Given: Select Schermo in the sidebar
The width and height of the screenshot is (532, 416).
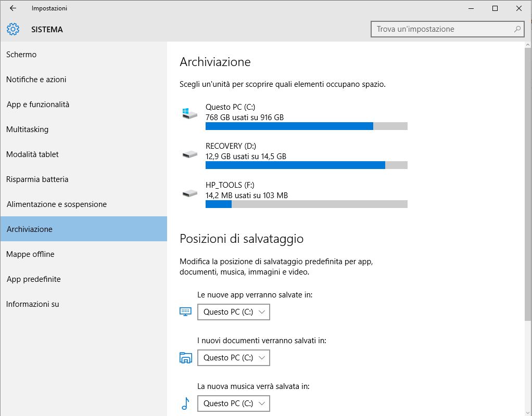Looking at the screenshot, I should click(21, 55).
